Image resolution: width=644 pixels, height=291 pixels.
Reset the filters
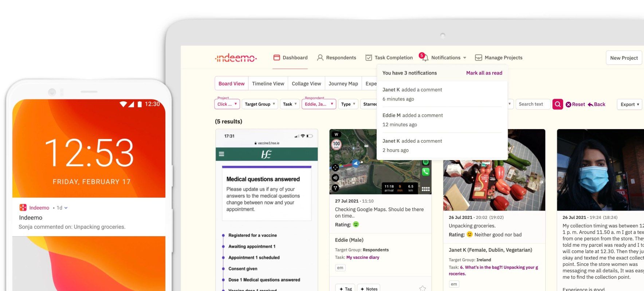pos(575,104)
